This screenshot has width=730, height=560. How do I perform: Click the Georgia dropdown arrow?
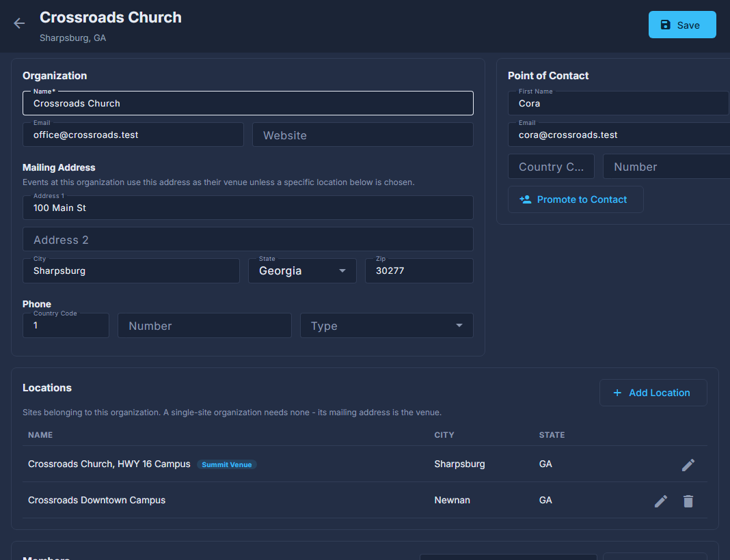click(x=342, y=270)
